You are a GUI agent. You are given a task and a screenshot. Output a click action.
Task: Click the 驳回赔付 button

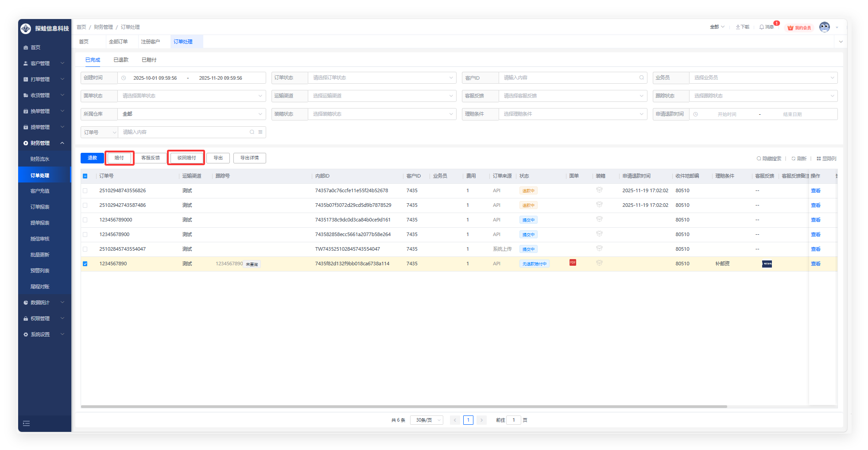click(x=186, y=158)
